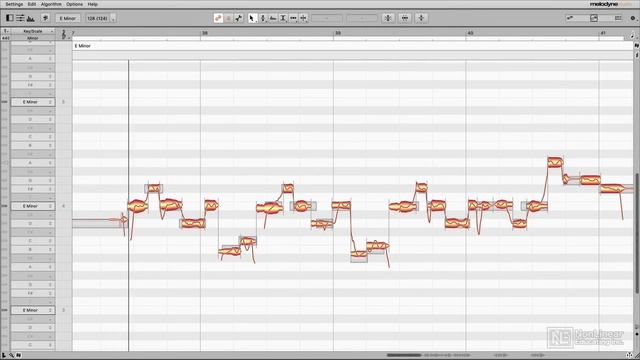
Task: Open the Help menu
Action: pos(93,4)
